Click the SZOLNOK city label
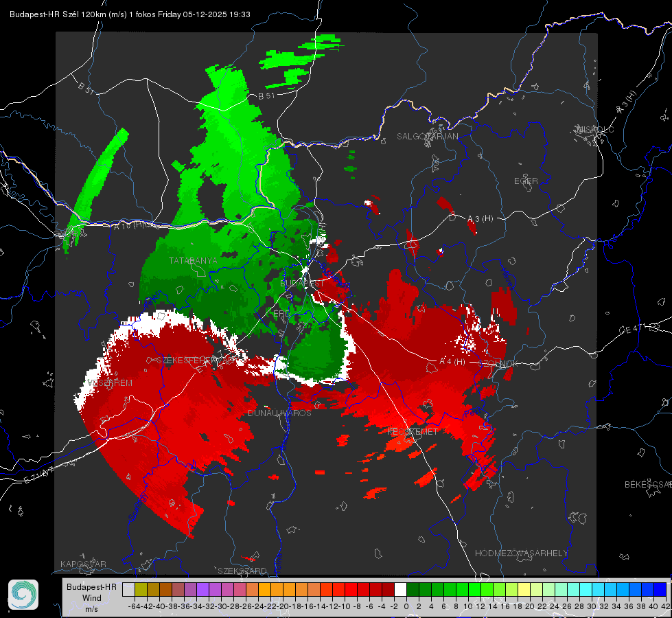 pyautogui.click(x=498, y=364)
